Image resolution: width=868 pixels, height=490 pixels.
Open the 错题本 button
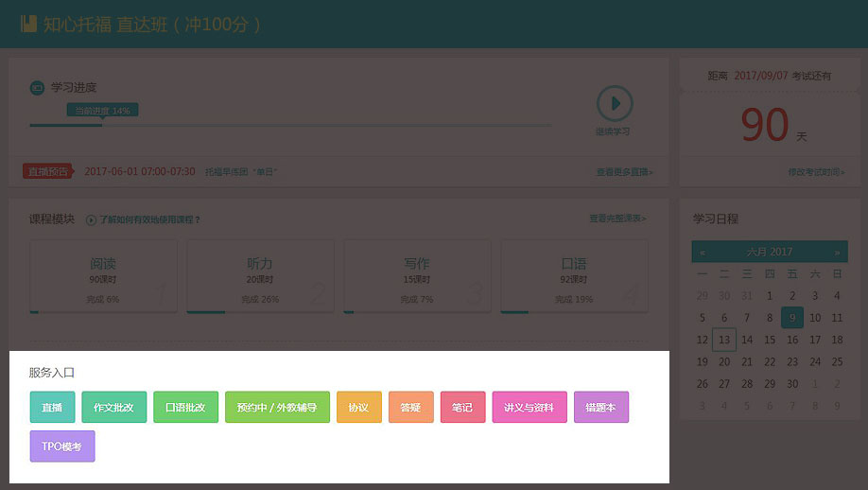coord(600,407)
